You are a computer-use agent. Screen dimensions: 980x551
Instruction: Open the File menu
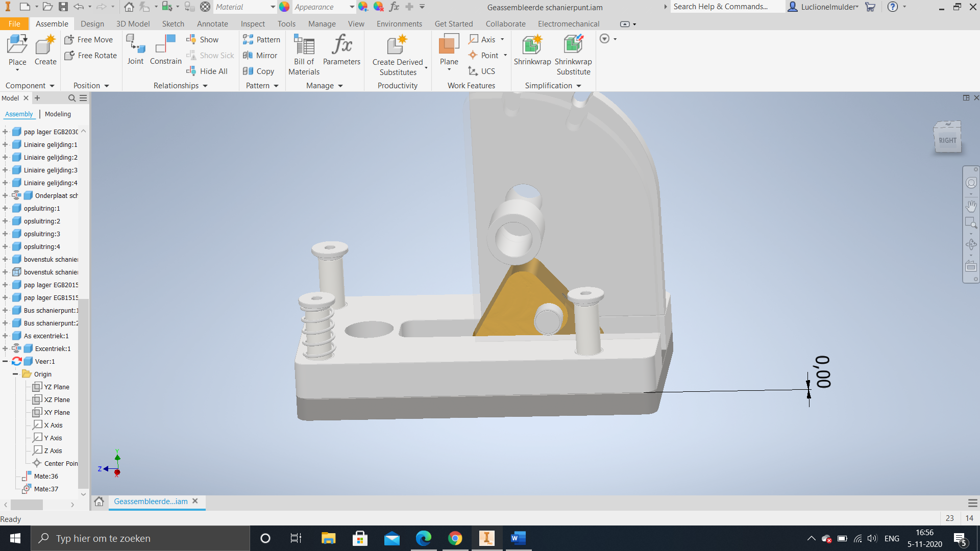tap(14, 24)
